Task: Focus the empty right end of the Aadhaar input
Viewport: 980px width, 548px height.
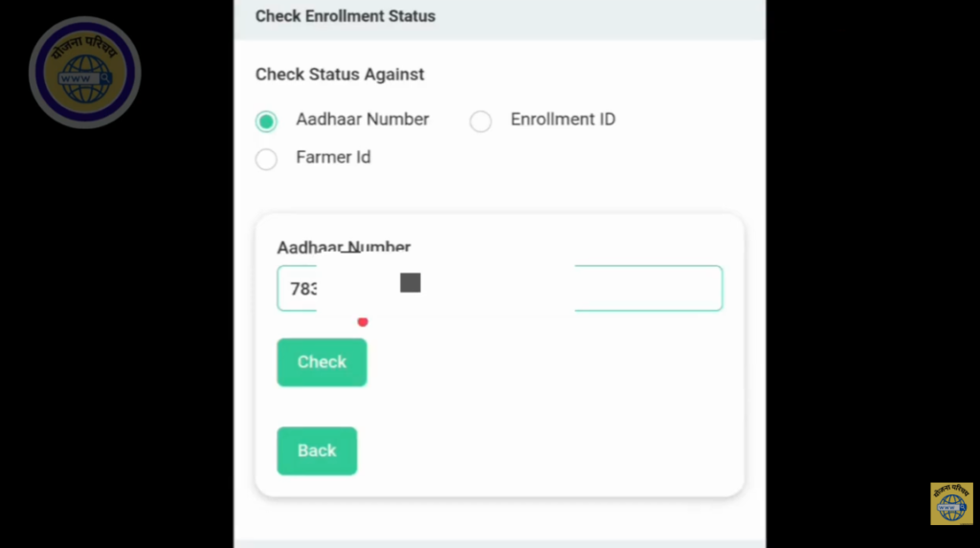Action: click(x=651, y=288)
